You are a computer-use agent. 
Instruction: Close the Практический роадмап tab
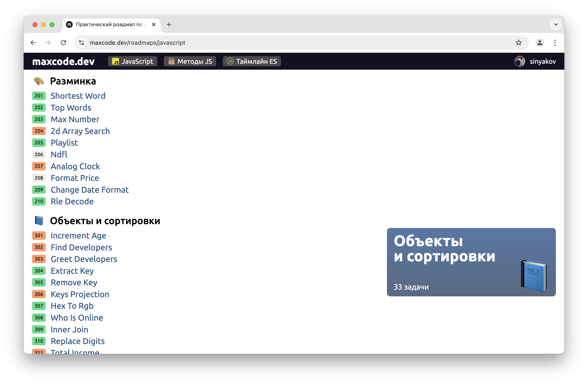pyautogui.click(x=154, y=24)
